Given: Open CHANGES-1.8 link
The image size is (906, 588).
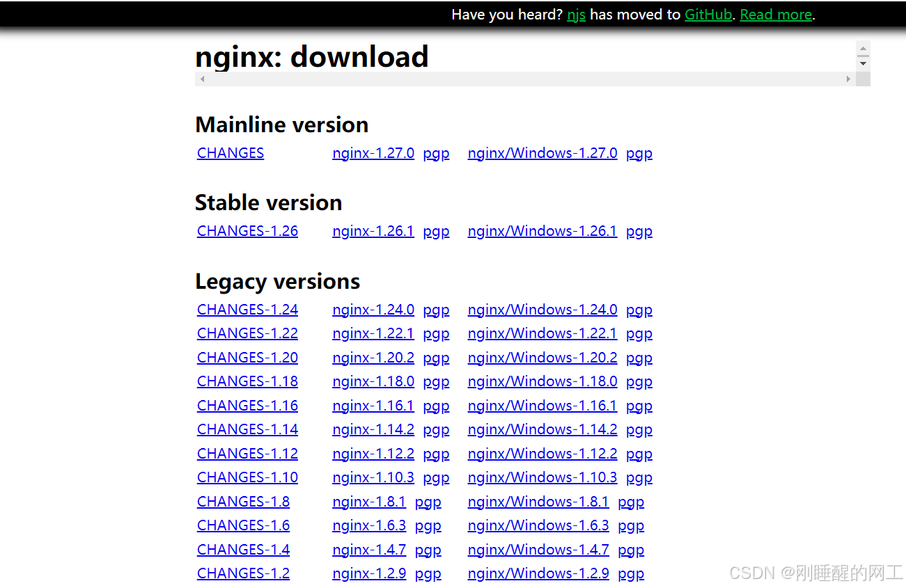Looking at the screenshot, I should click(x=243, y=502).
